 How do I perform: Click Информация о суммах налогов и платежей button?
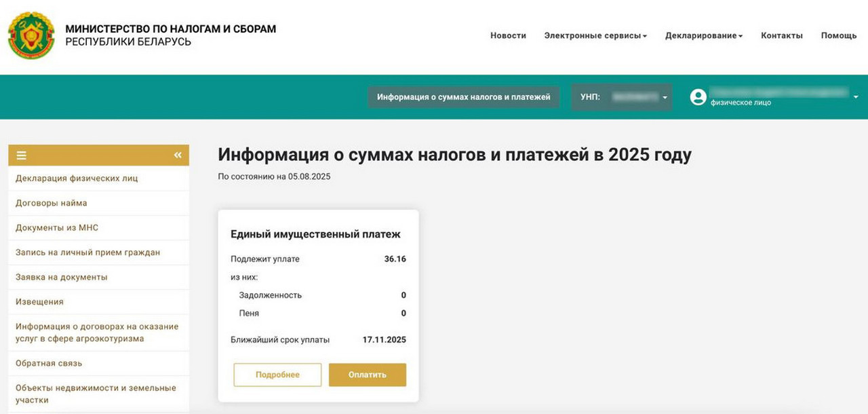pos(464,97)
